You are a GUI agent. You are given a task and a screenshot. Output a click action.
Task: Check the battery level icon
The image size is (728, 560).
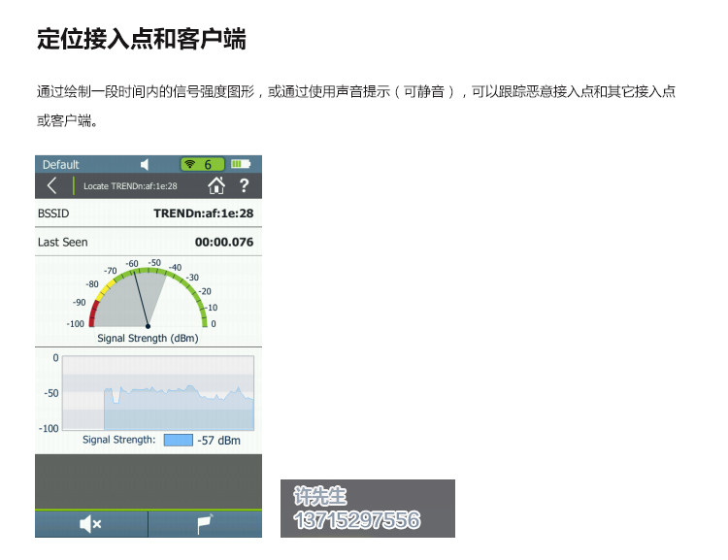click(241, 164)
